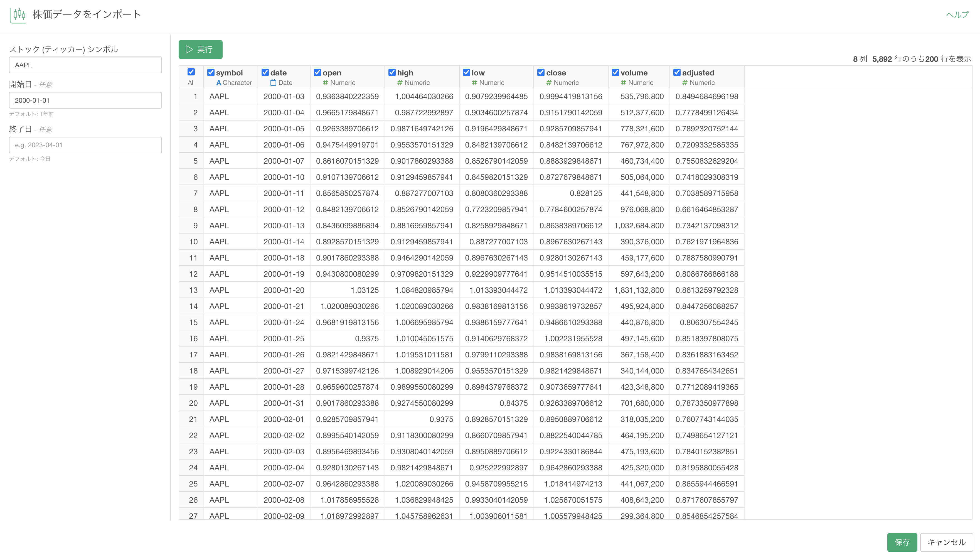This screenshot has height=560, width=980.
Task: Click the numeric hash icon under low
Action: point(474,83)
